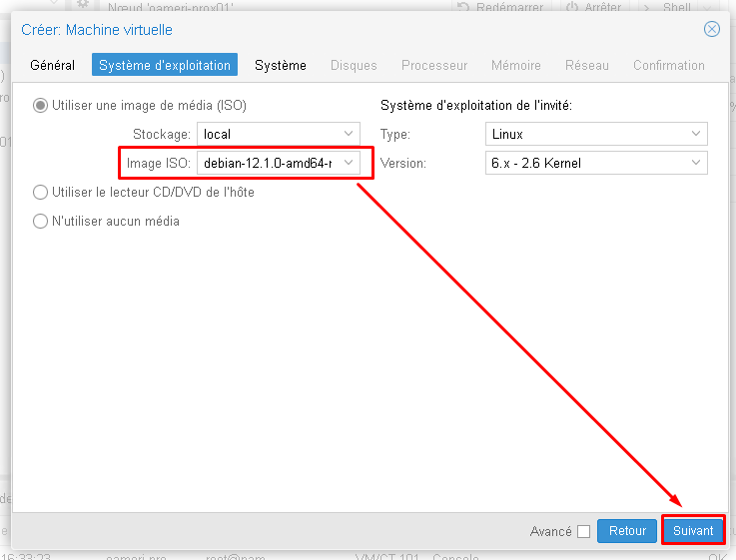Image resolution: width=736 pixels, height=560 pixels.
Task: Click the Version field 6.x - 2.6 Kernel
Action: pos(596,163)
